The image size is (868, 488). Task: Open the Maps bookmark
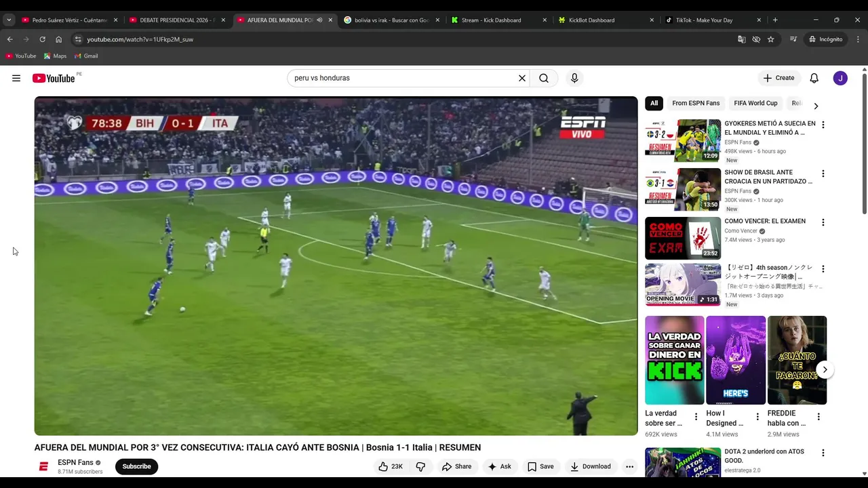(55, 56)
